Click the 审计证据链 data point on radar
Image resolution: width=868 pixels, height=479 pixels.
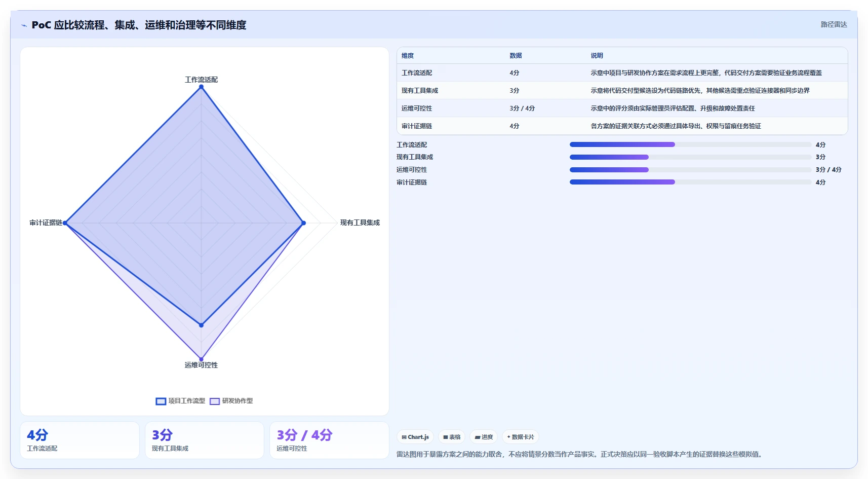(x=65, y=223)
